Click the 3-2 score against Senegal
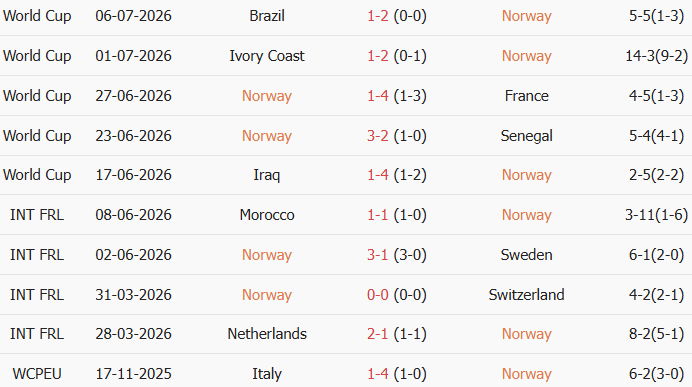692x387 pixels. click(378, 135)
